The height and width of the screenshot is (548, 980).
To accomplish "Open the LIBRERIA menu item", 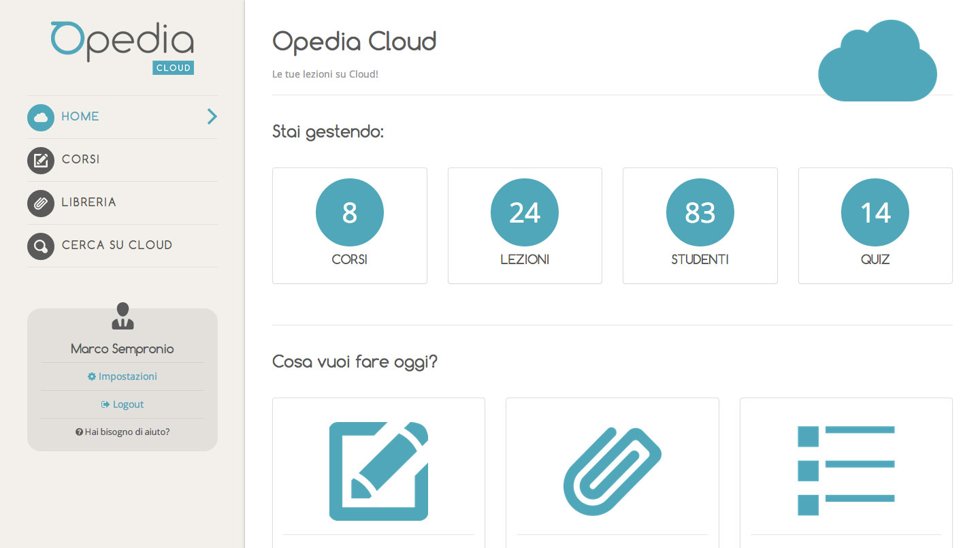I will pos(122,203).
